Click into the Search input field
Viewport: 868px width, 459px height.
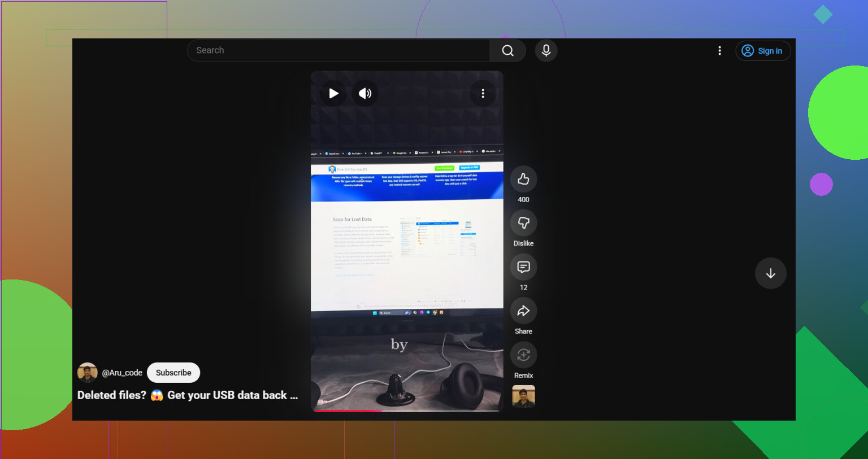pos(339,50)
